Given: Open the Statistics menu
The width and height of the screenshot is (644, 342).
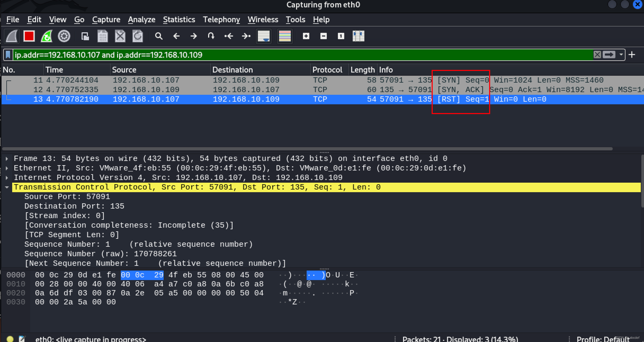Looking at the screenshot, I should point(179,20).
